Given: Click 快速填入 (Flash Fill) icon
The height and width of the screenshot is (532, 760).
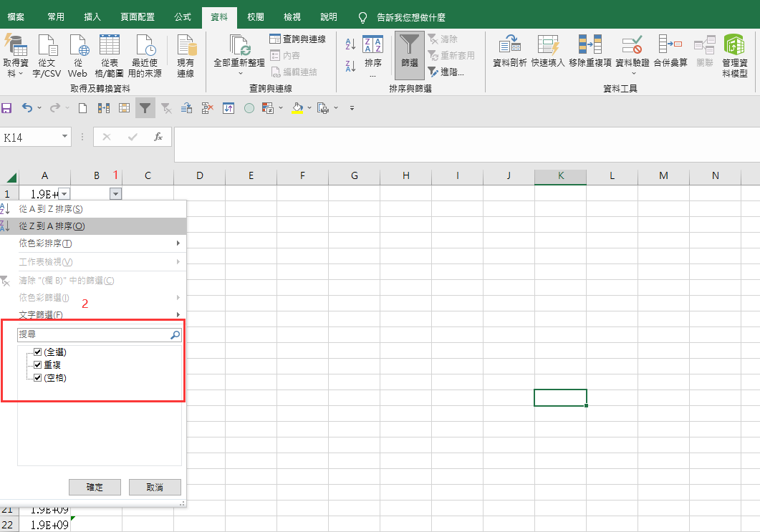Looking at the screenshot, I should (x=548, y=48).
